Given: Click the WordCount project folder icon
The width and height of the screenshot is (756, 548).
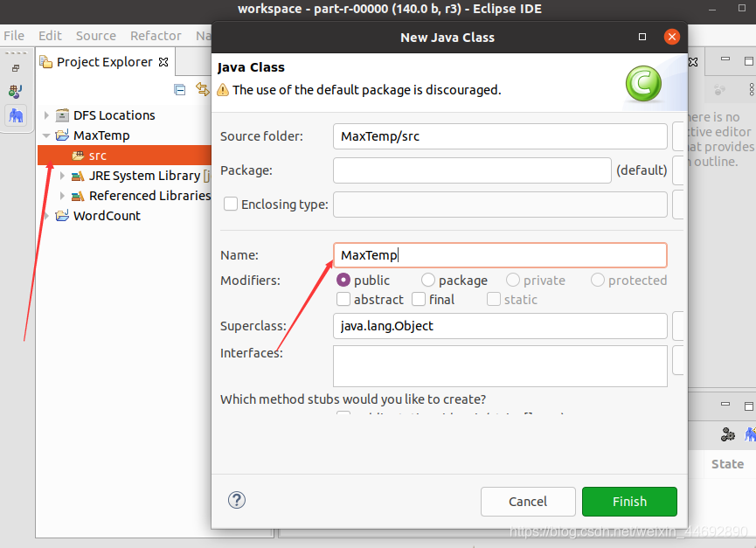Looking at the screenshot, I should (x=62, y=215).
